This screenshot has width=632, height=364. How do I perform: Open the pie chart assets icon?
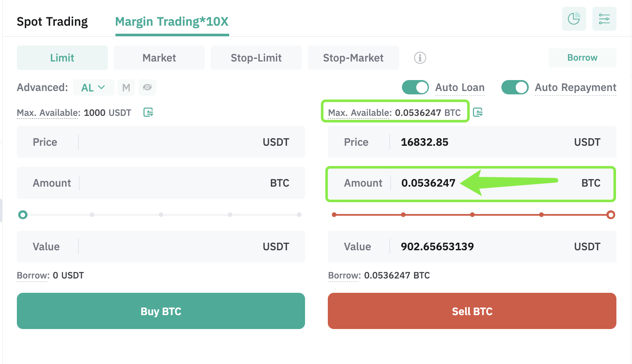[574, 19]
